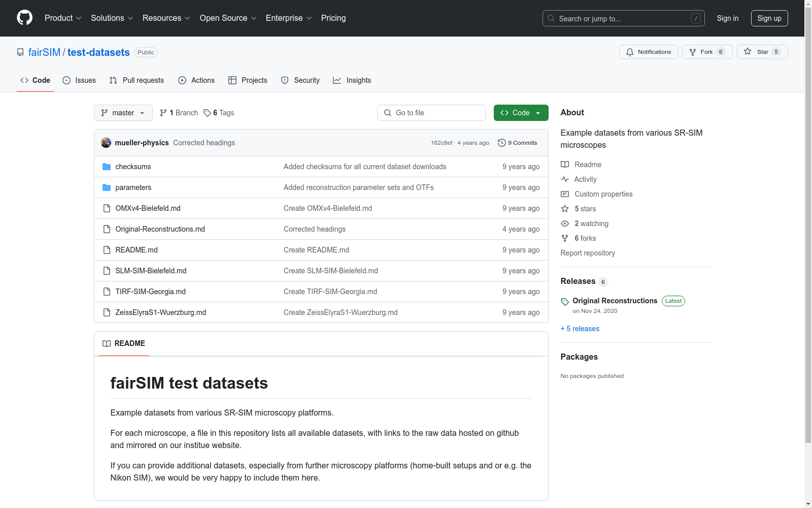This screenshot has height=508, width=812.
Task: Click the commit history clock icon
Action: point(502,143)
